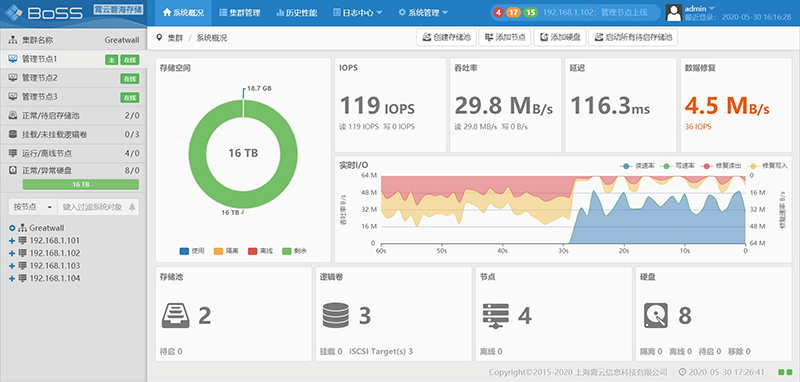Click the green 使用 legend swatch 剩余

(287, 251)
